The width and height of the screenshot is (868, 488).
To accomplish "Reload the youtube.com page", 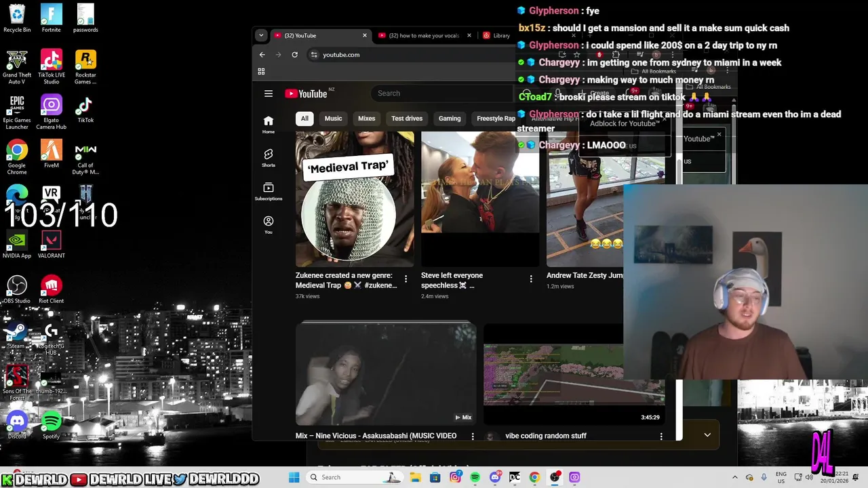I will pos(294,54).
